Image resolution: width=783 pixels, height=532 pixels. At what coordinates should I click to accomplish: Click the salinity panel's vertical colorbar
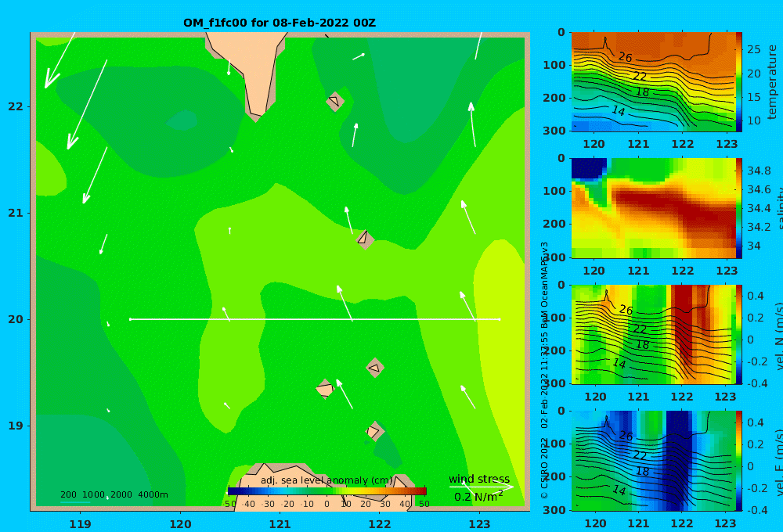coord(738,208)
